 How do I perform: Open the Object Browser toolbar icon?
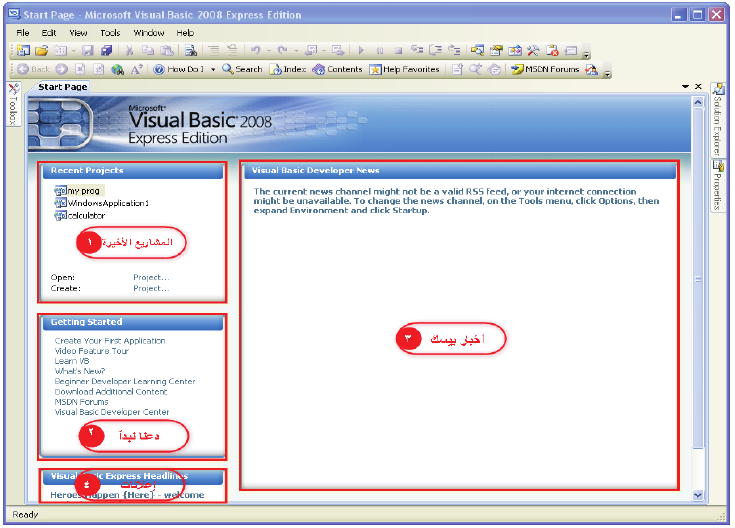pos(515,50)
